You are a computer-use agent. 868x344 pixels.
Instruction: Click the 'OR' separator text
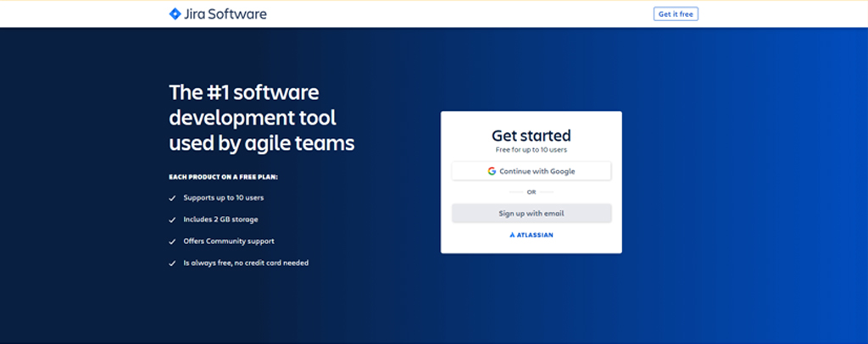point(531,192)
